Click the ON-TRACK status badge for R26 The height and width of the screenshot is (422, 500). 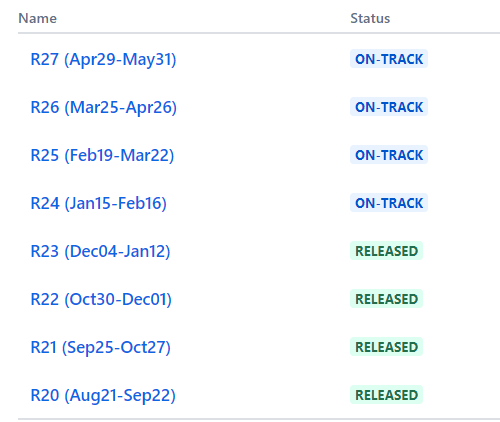[389, 107]
